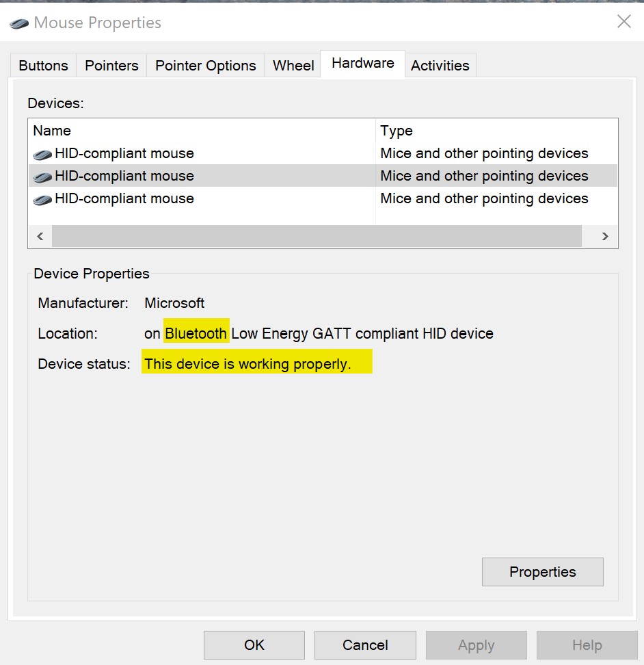Screen dimensions: 644x665
Task: Select the Wheel tab
Action: (293, 65)
